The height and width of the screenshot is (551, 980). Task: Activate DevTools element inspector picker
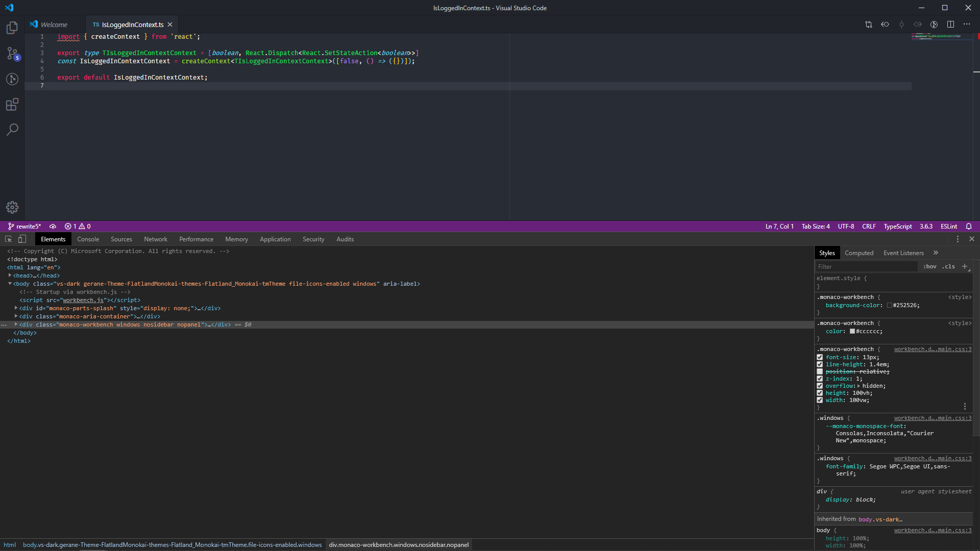9,239
